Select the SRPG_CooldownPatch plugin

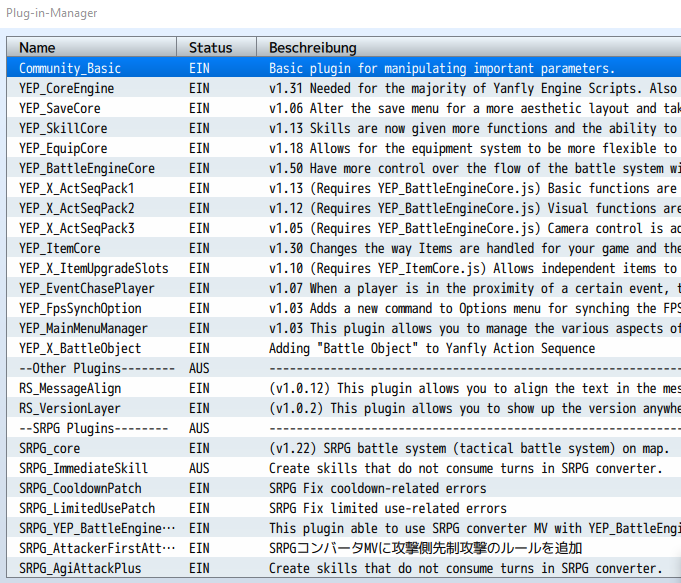click(344, 487)
